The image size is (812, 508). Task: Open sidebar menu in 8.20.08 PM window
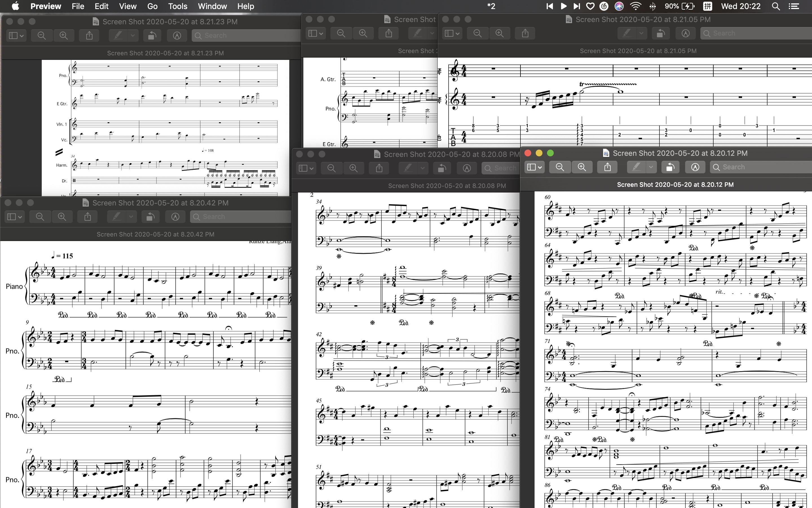click(306, 168)
